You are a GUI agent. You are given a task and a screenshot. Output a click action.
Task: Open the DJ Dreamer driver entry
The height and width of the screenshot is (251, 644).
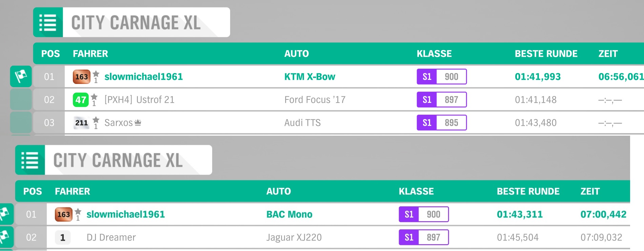click(111, 237)
